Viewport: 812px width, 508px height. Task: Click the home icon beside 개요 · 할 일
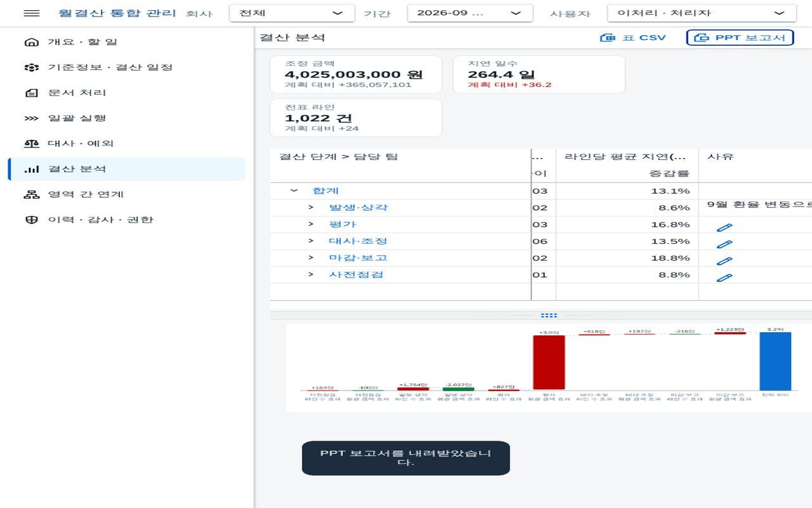coord(31,42)
